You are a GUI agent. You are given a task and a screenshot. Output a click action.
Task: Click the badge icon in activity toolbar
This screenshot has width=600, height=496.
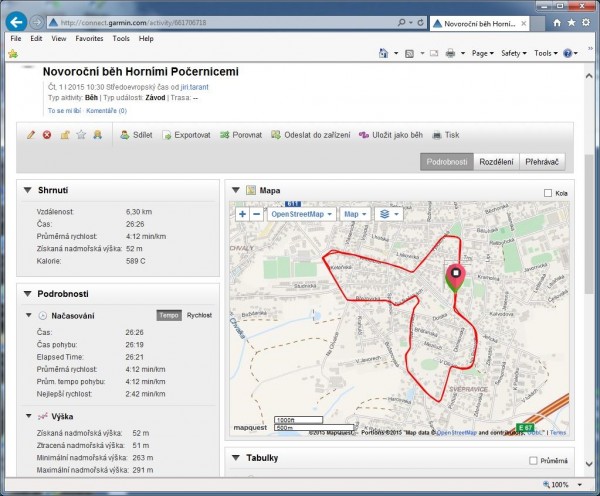pyautogui.click(x=98, y=135)
